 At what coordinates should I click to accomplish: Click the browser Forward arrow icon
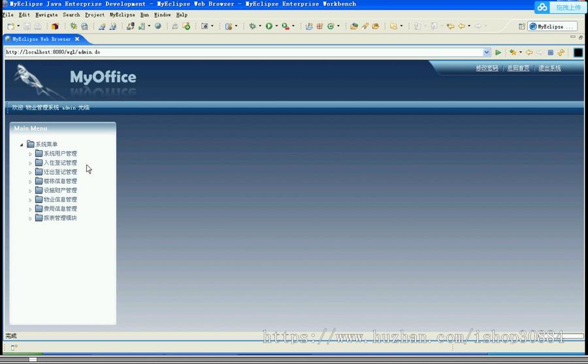(x=539, y=52)
